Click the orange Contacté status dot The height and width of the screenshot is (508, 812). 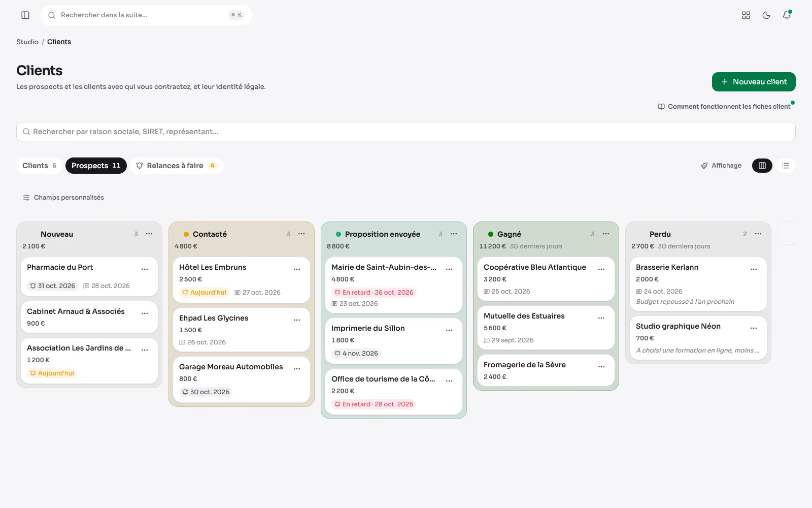click(x=186, y=234)
